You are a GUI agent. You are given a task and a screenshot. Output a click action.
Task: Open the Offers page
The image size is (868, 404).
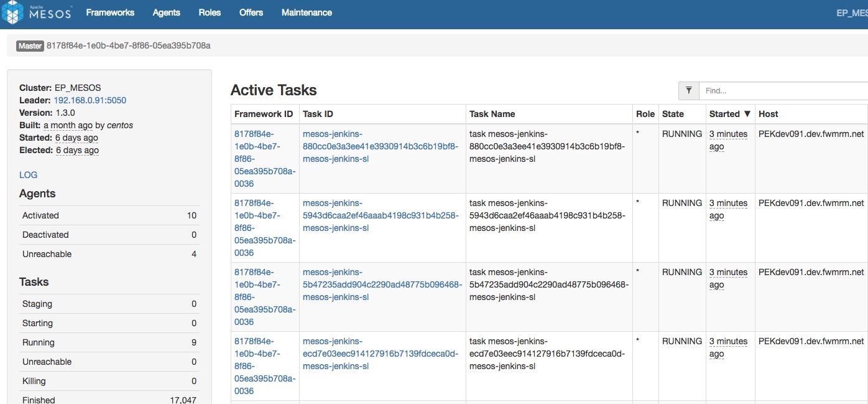(251, 12)
